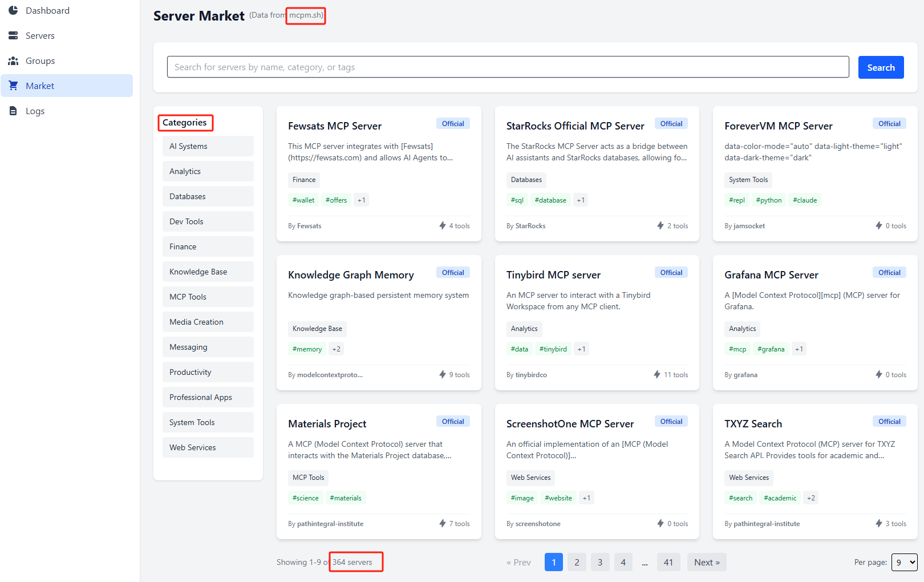Image resolution: width=924 pixels, height=582 pixels.
Task: Filter by Web Services in Categories list
Action: (x=208, y=447)
